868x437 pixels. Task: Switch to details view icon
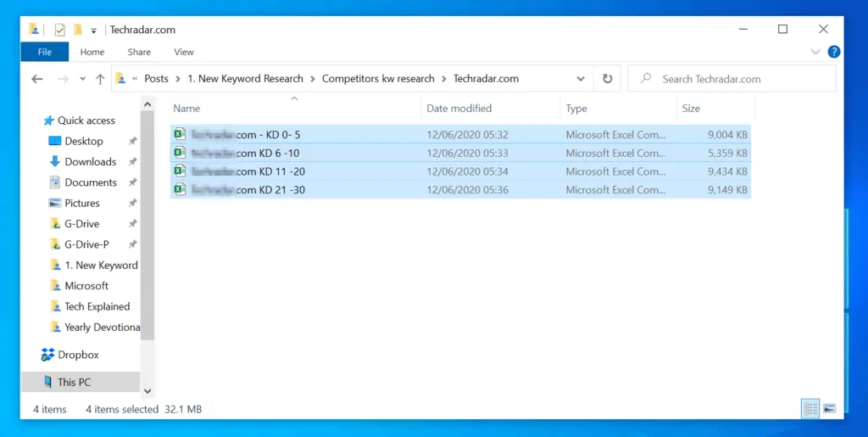[x=811, y=409]
